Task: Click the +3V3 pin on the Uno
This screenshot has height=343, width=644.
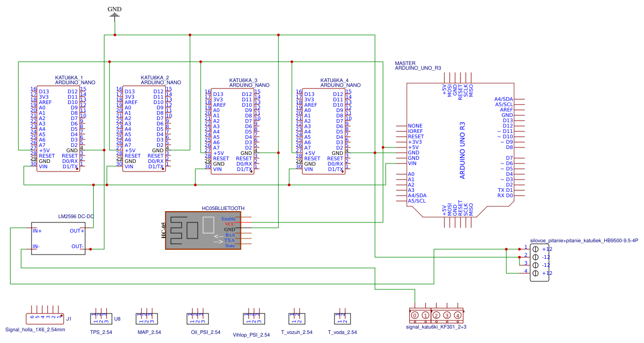Action: click(x=415, y=142)
